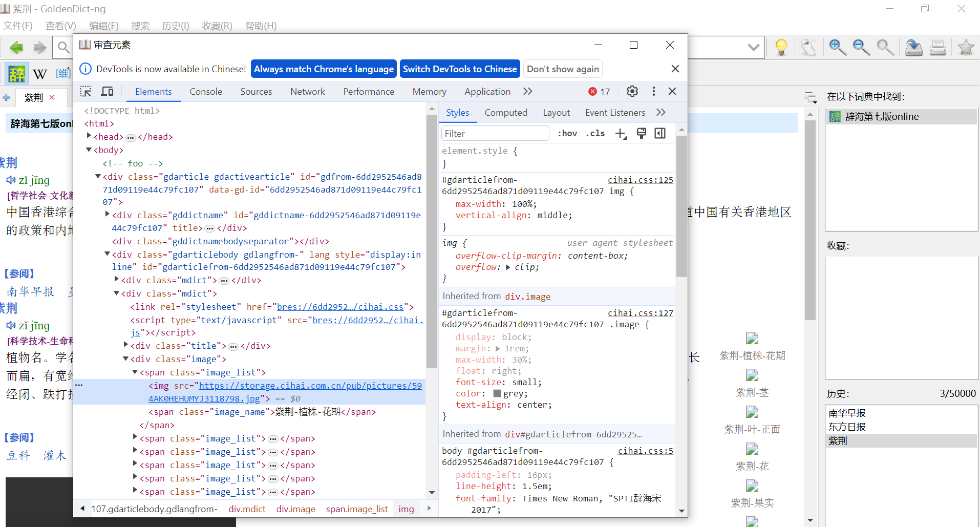Click the GoldenDict zoom in magnifier
Viewport: 980px width, 527px height.
(838, 48)
